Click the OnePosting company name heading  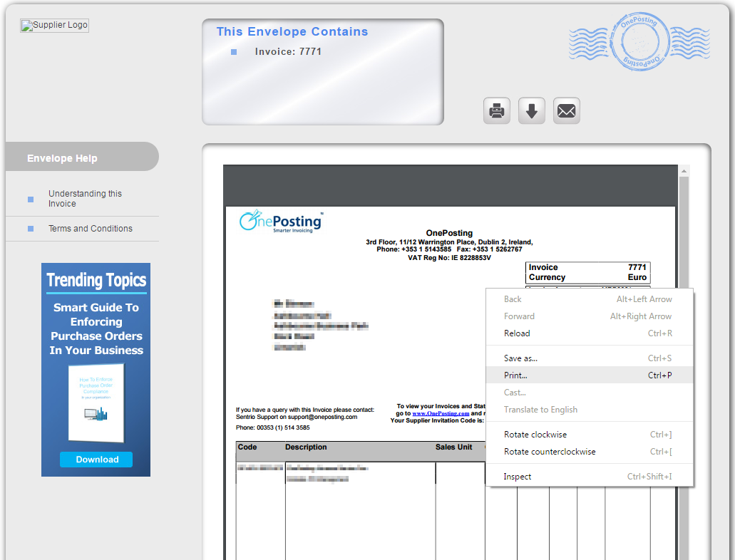[449, 233]
